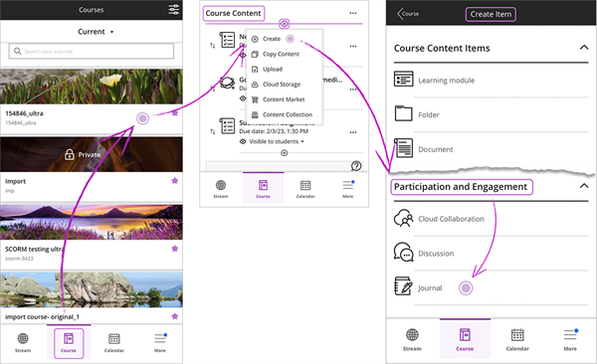Image resolution: width=597 pixels, height=364 pixels.
Task: Toggle favorite star for import course- original_1
Action: 175,316
